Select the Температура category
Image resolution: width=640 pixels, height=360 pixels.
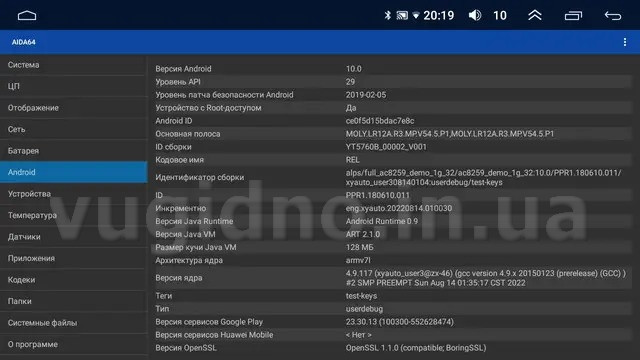(x=74, y=215)
